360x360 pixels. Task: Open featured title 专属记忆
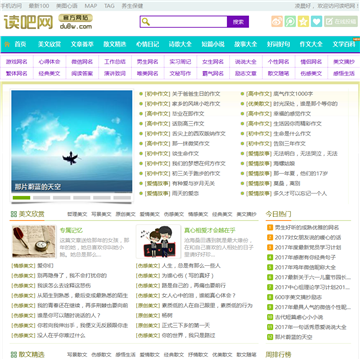(71, 230)
